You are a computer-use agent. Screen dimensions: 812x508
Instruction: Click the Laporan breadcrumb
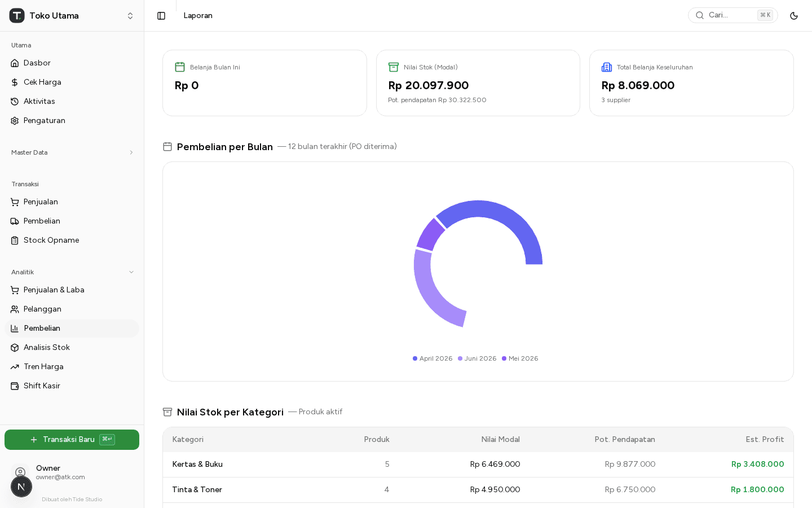pyautogui.click(x=198, y=16)
